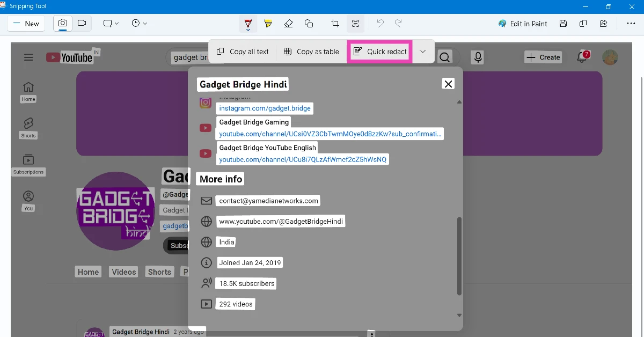Close the Gadget Bridge Hindi popup
Viewport: 644px width, 337px height.
coord(448,84)
